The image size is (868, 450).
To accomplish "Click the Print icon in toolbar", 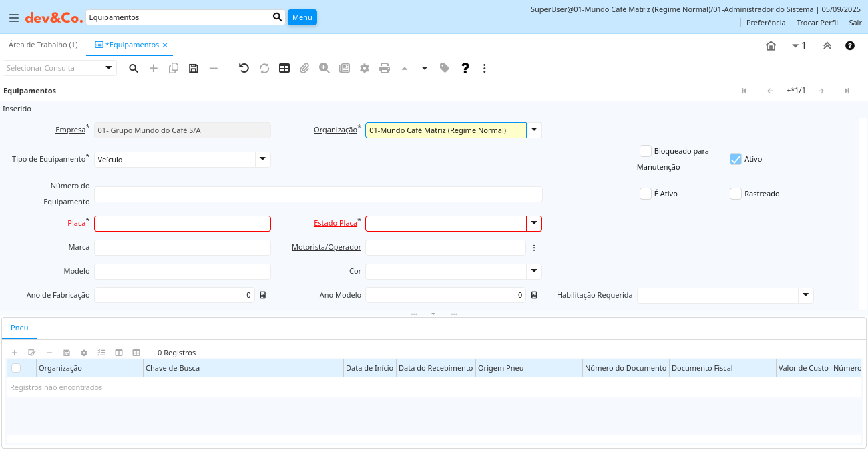I will [x=385, y=68].
